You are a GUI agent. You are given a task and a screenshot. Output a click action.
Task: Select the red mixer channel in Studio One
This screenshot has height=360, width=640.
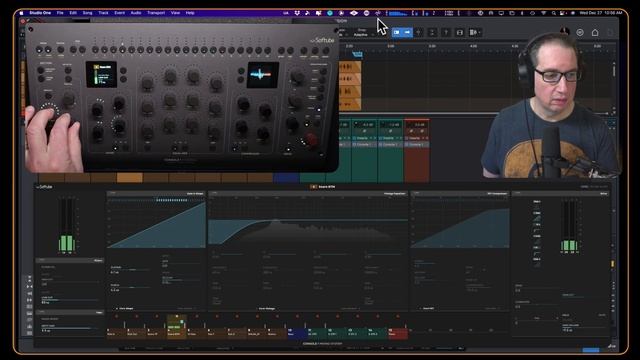[x=416, y=150]
